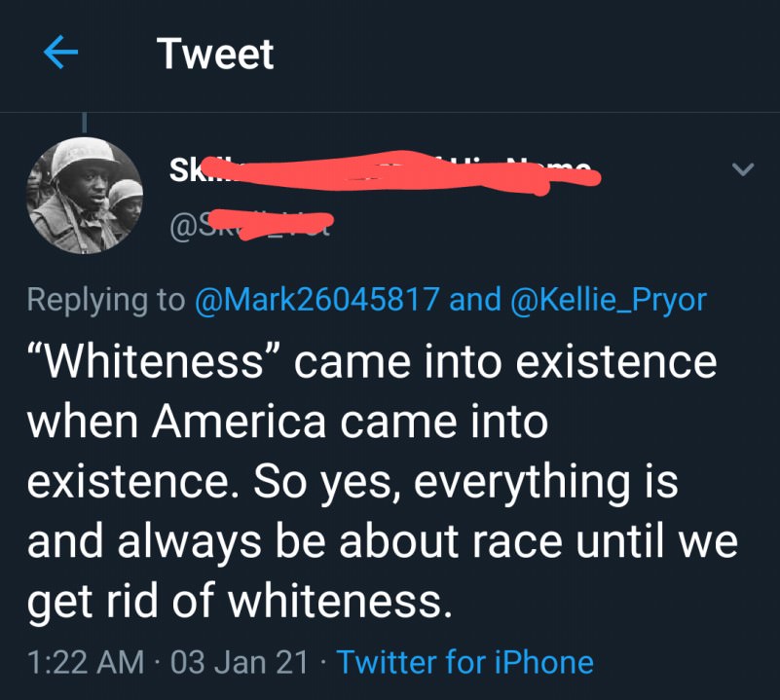Screen dimensions: 780x700
Task: Open the author's profile picture
Action: [84, 196]
